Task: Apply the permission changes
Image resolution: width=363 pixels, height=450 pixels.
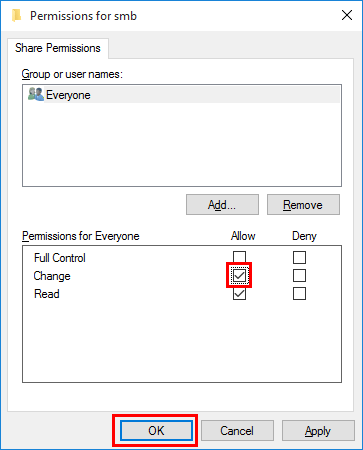Action: [x=318, y=431]
